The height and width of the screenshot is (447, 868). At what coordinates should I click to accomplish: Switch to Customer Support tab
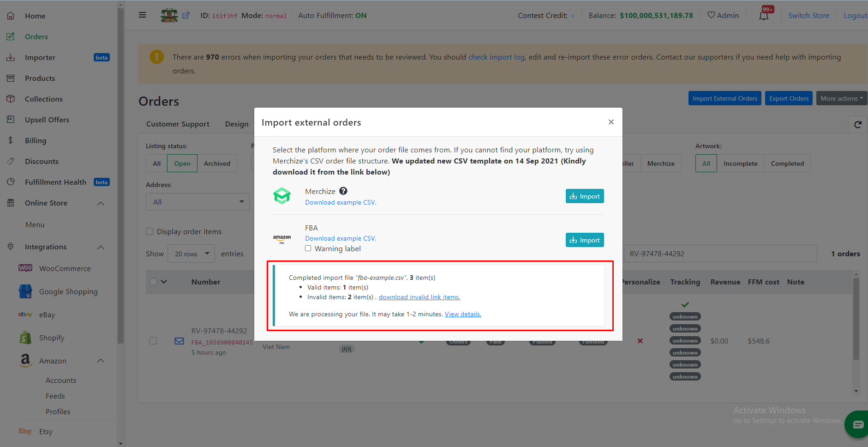pos(178,124)
